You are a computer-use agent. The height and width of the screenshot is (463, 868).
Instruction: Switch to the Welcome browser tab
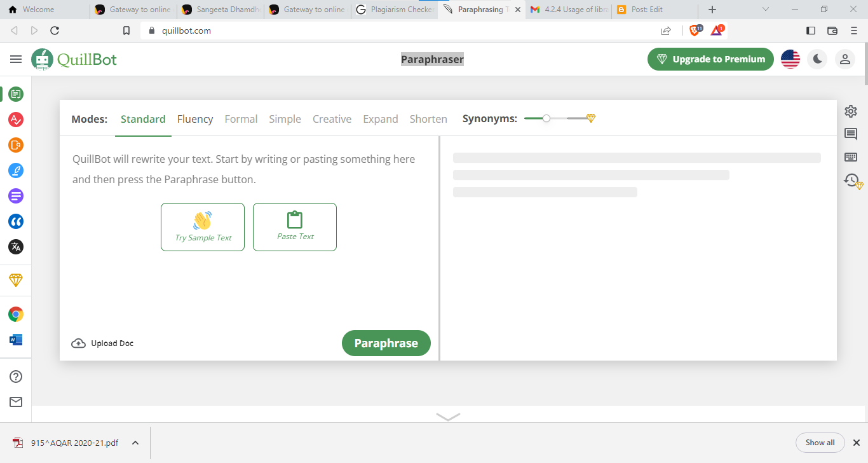point(44,10)
